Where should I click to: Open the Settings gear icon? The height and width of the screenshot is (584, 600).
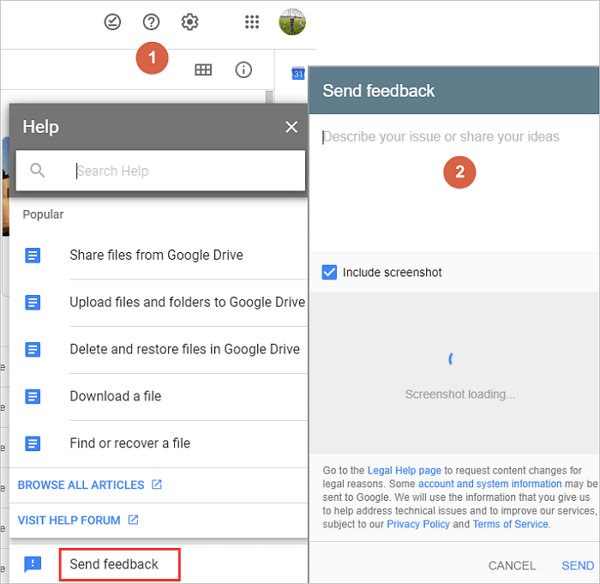(190, 22)
